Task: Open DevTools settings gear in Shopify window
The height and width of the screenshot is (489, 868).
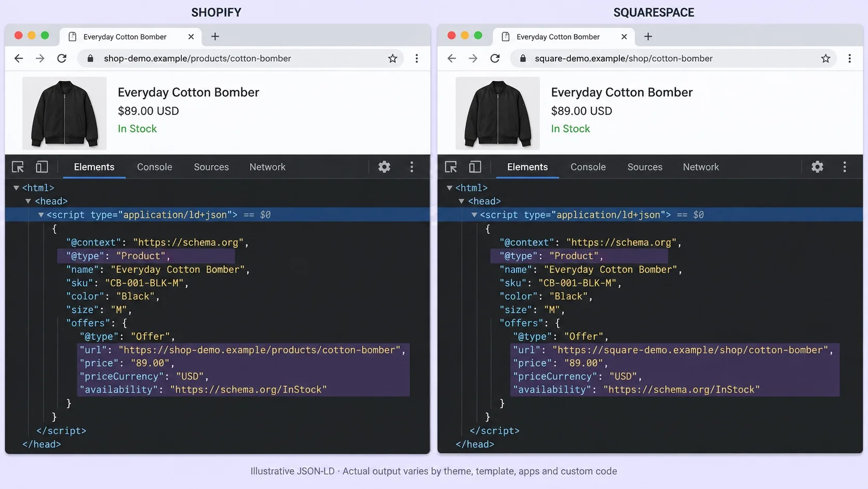Action: [384, 167]
